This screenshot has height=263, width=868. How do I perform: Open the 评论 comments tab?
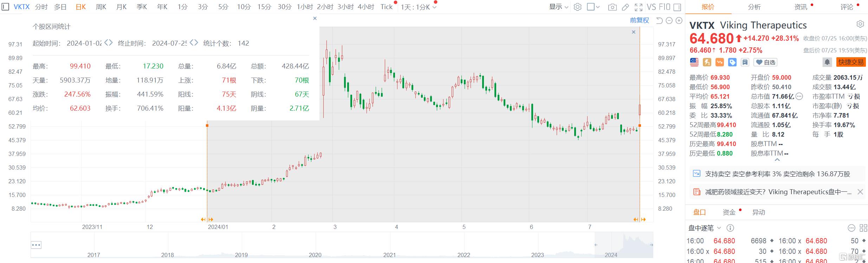tap(847, 7)
